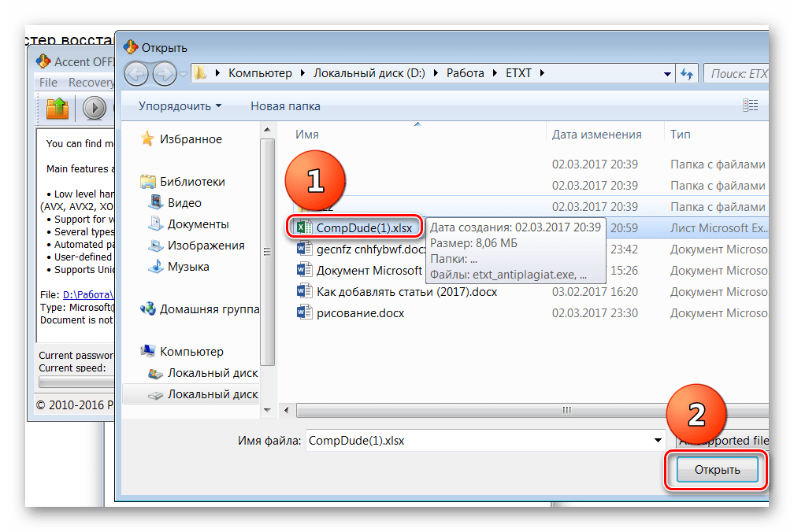The height and width of the screenshot is (532, 794).
Task: Change view using the view-mode icon
Action: pos(750,105)
